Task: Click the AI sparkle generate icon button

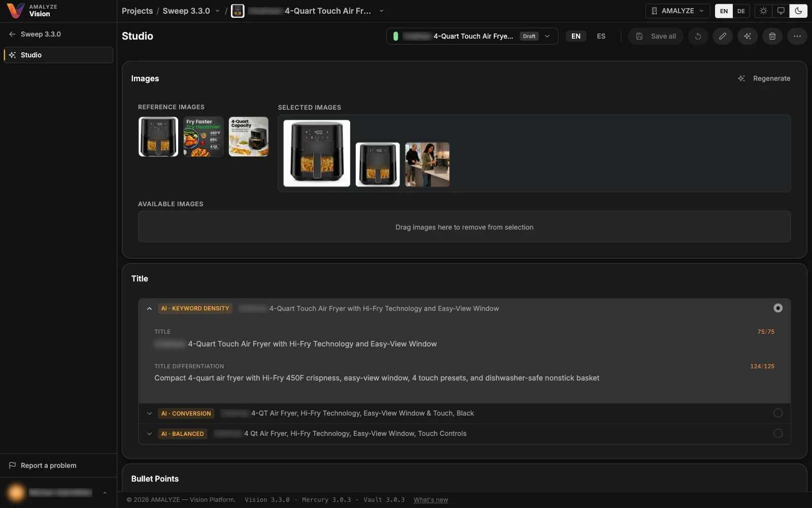Action: pyautogui.click(x=748, y=36)
